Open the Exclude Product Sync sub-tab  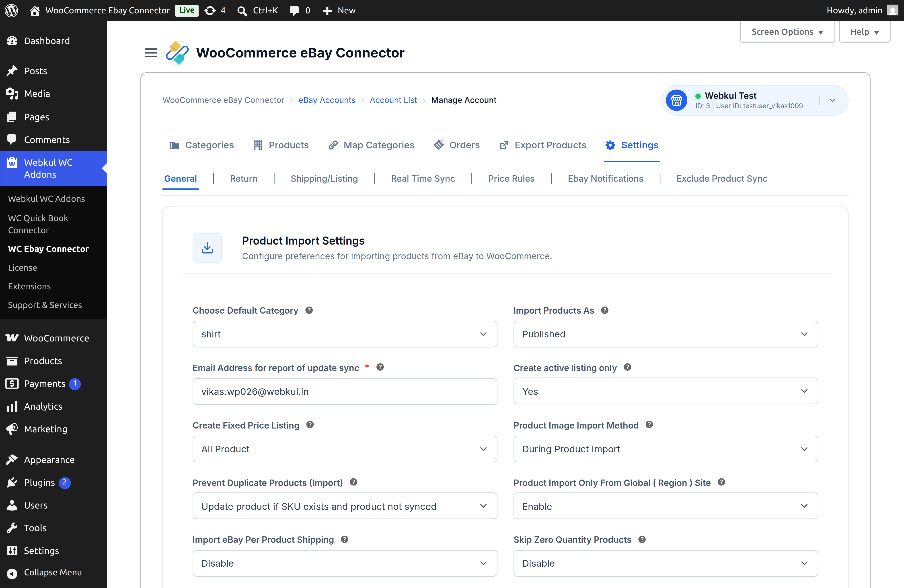click(x=722, y=178)
